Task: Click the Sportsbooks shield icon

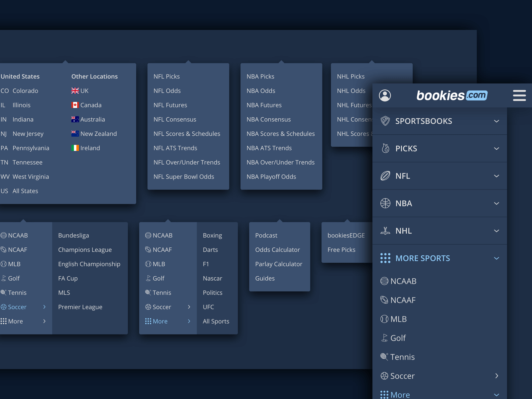Action: click(x=385, y=121)
